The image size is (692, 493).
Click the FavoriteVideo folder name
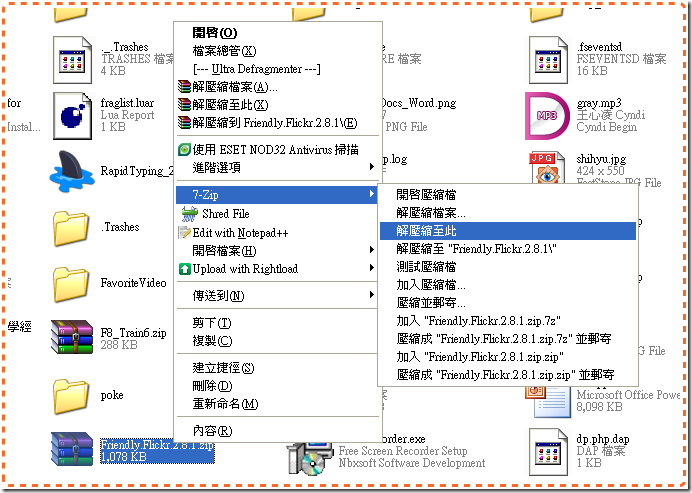click(x=133, y=283)
